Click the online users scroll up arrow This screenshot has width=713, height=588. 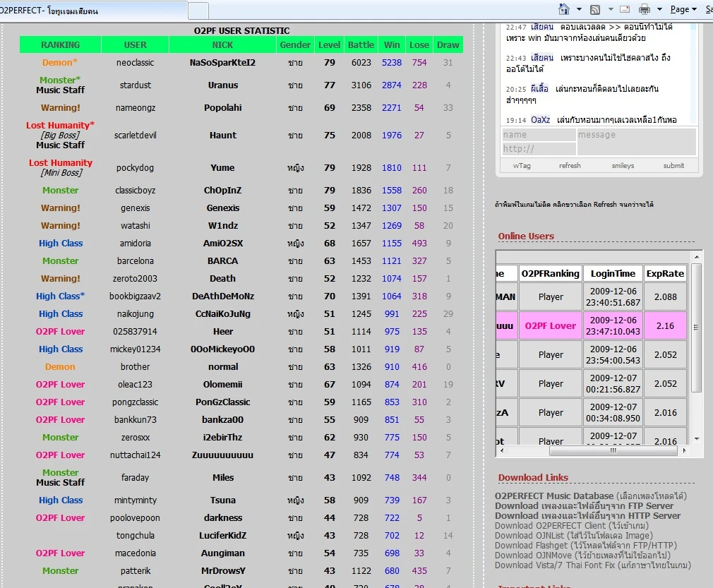[x=696, y=258]
